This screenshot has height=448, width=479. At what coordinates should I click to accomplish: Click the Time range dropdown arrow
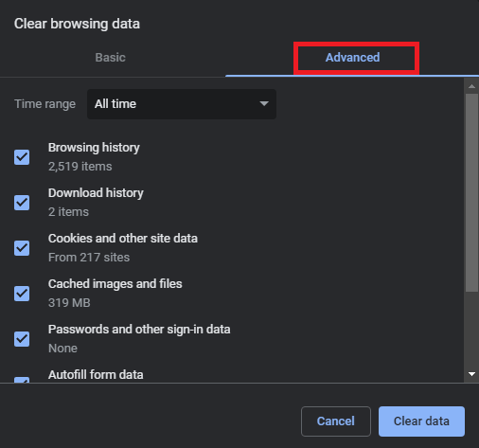pyautogui.click(x=264, y=103)
